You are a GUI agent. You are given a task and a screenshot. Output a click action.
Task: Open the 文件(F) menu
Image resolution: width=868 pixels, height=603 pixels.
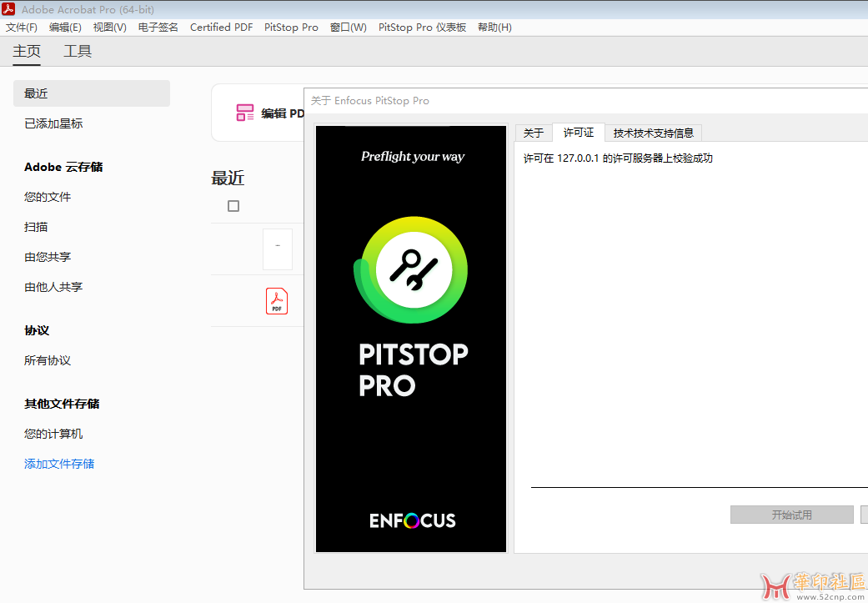(x=22, y=28)
